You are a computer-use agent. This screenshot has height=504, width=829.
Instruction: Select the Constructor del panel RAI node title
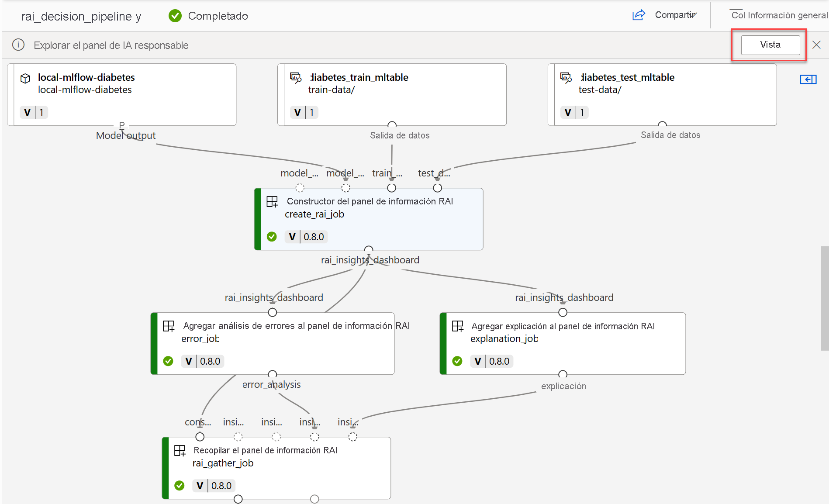[x=370, y=201]
